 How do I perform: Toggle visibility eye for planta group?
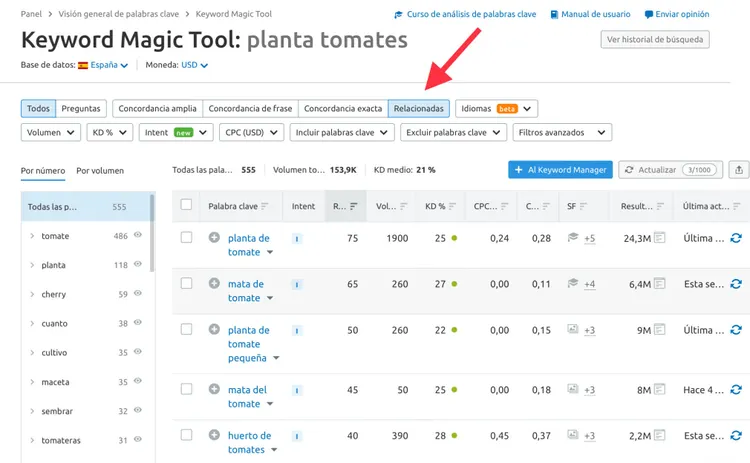point(138,264)
